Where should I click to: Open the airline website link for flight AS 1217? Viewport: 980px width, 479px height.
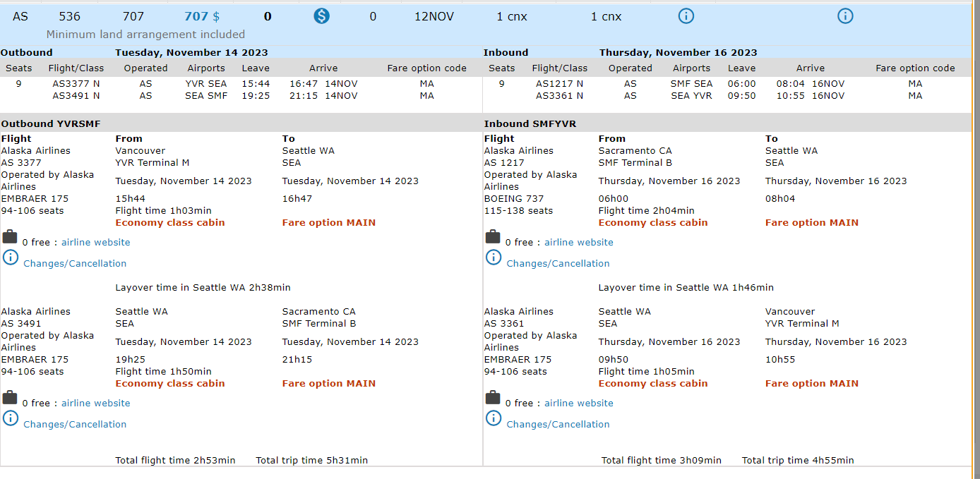[578, 243]
